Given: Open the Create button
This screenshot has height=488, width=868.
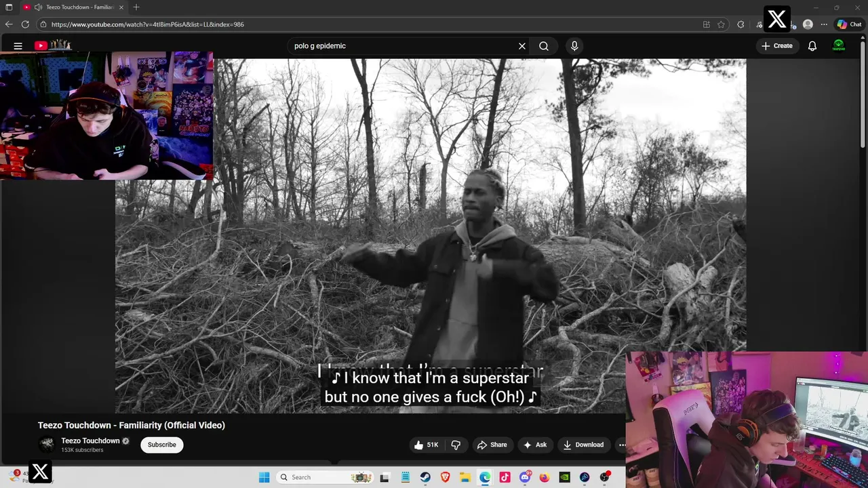Looking at the screenshot, I should pos(777,46).
